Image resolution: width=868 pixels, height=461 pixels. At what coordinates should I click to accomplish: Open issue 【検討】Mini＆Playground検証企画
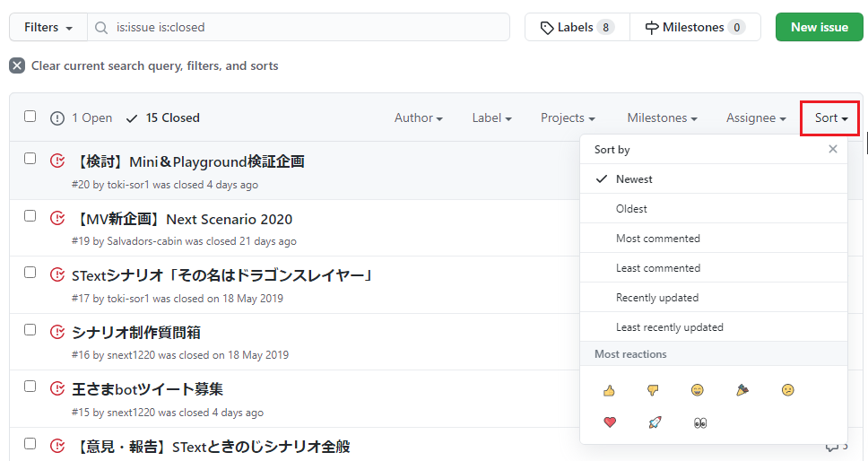(x=189, y=161)
